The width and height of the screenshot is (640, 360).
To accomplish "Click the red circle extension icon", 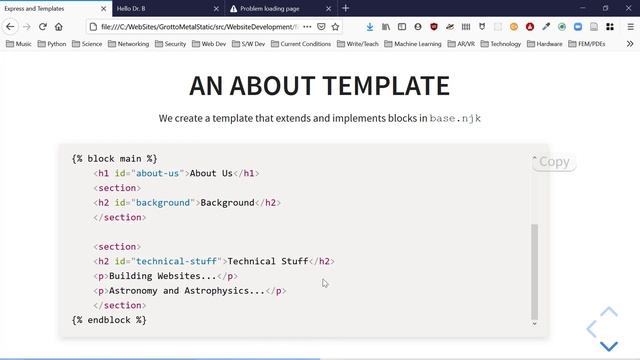I will tap(530, 27).
